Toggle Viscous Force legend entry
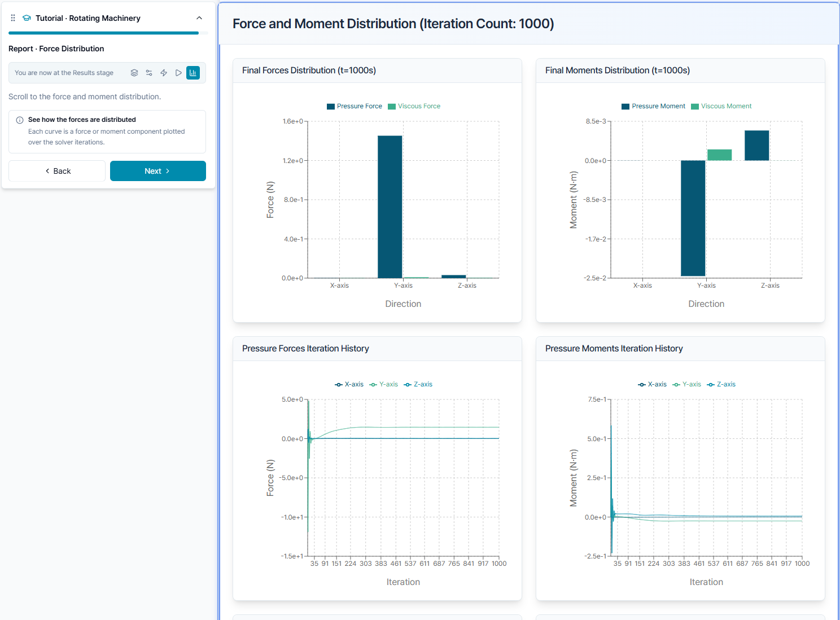The height and width of the screenshot is (620, 840). tap(414, 106)
